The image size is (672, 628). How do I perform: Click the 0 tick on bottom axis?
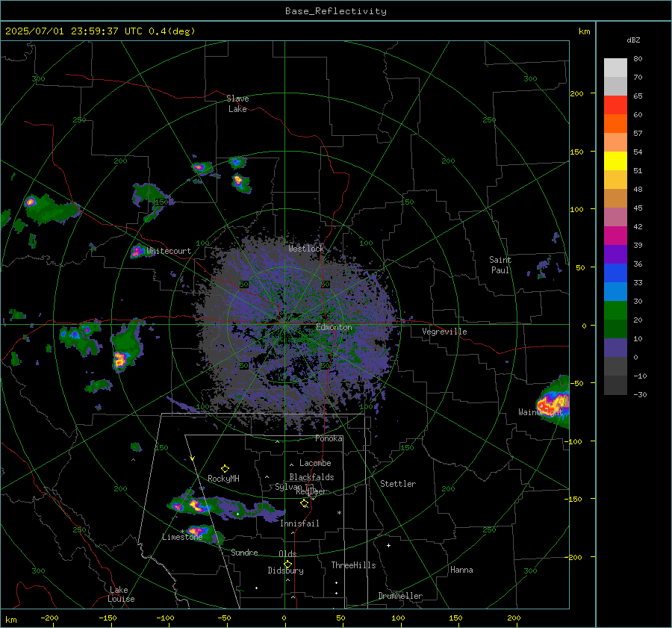[x=284, y=618]
